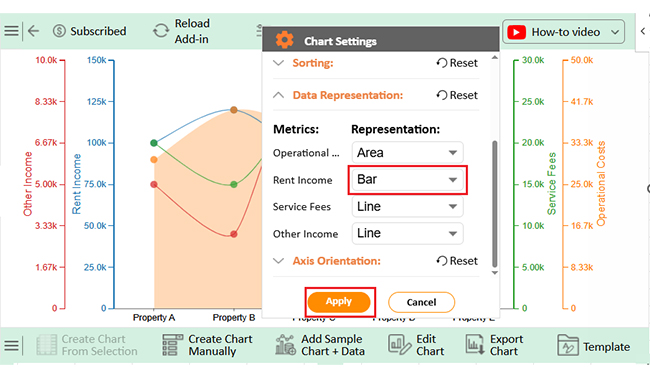The image size is (650, 378).
Task: Open Operational Costs Area dropdown
Action: pos(407,153)
